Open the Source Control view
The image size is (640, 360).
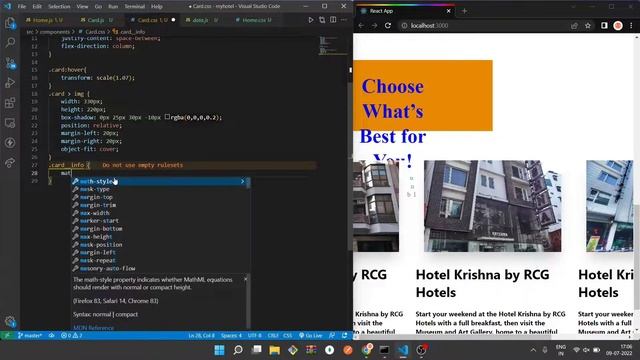pos(10,62)
